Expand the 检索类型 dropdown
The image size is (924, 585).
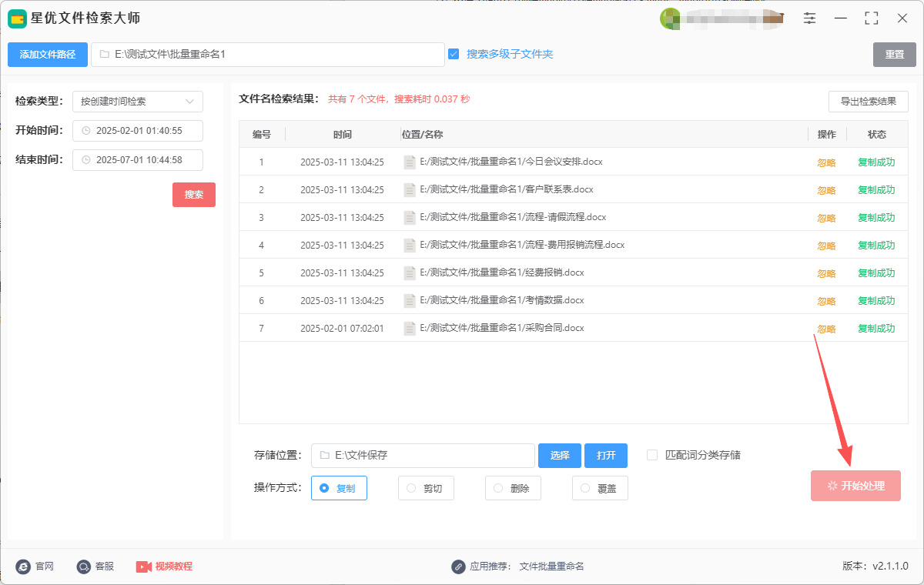[138, 102]
